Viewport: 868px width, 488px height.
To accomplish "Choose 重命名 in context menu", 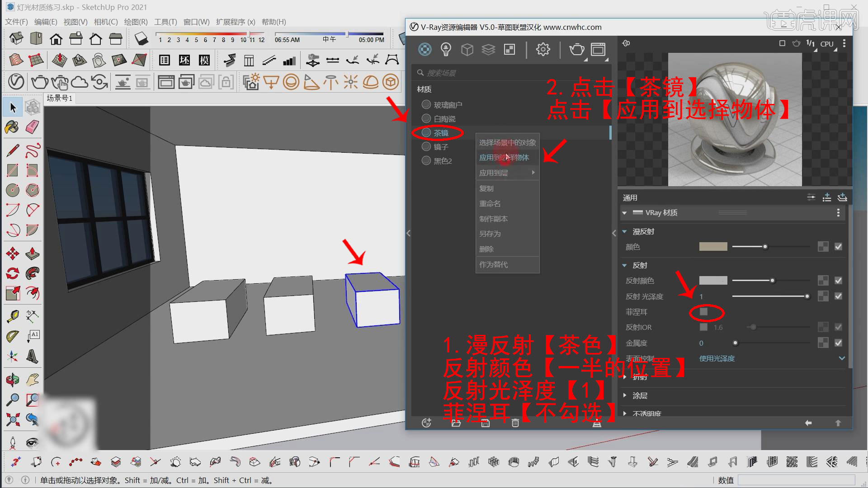I will click(x=507, y=203).
